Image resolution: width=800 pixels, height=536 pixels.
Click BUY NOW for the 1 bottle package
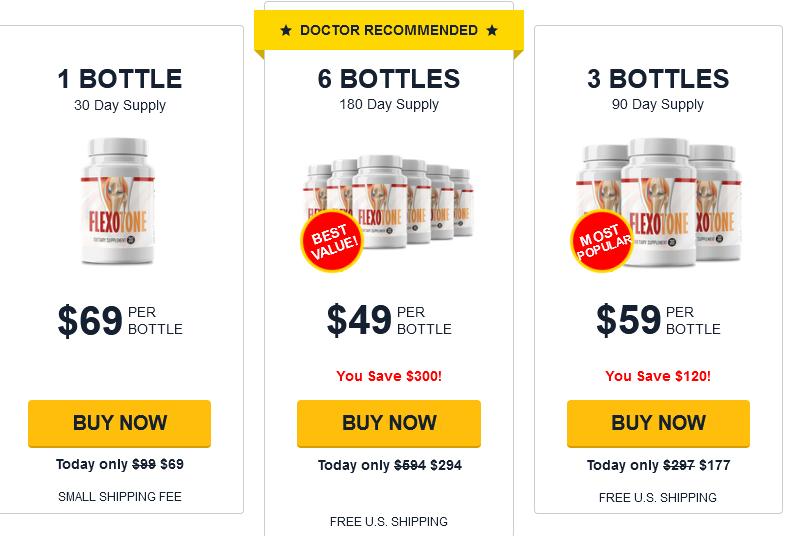click(119, 423)
